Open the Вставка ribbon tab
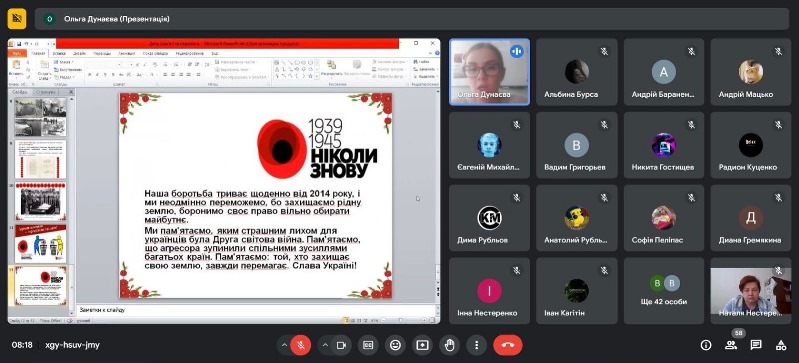Viewport: 799px width, 363px height. pyautogui.click(x=59, y=53)
